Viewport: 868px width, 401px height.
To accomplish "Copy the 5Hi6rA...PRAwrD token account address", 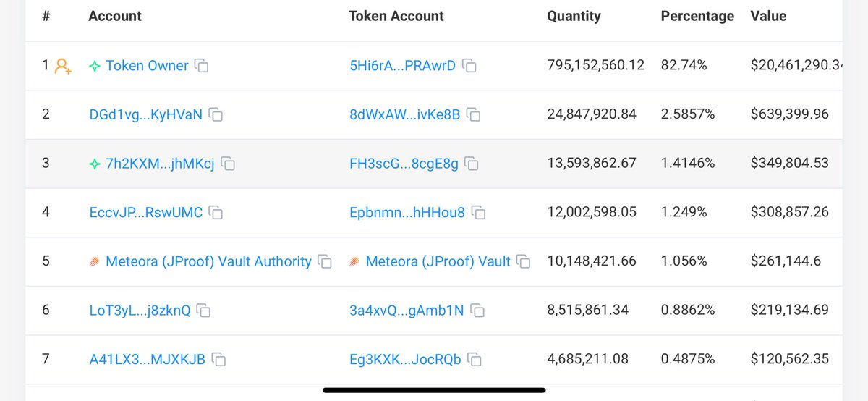I will click(x=469, y=66).
